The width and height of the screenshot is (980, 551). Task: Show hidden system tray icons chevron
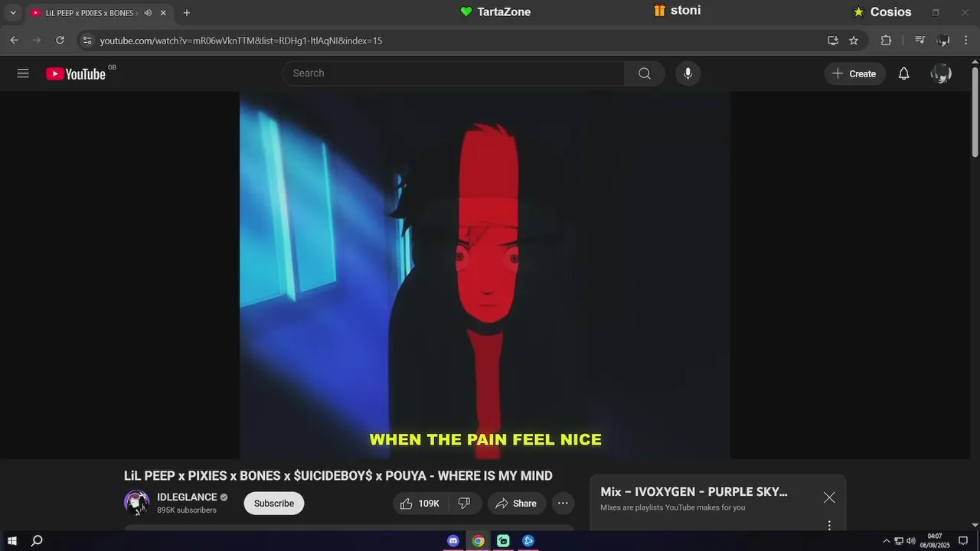click(x=887, y=541)
